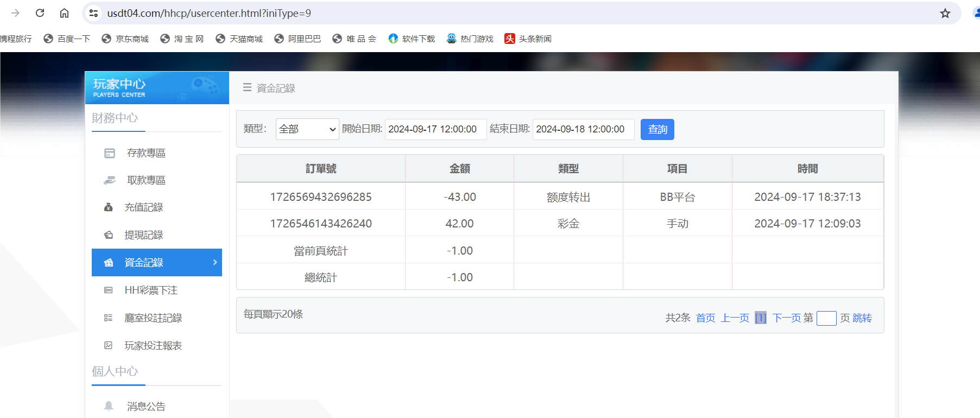Screen dimensions: 980x418
Task: Bookmark this page with star icon
Action: click(x=945, y=14)
